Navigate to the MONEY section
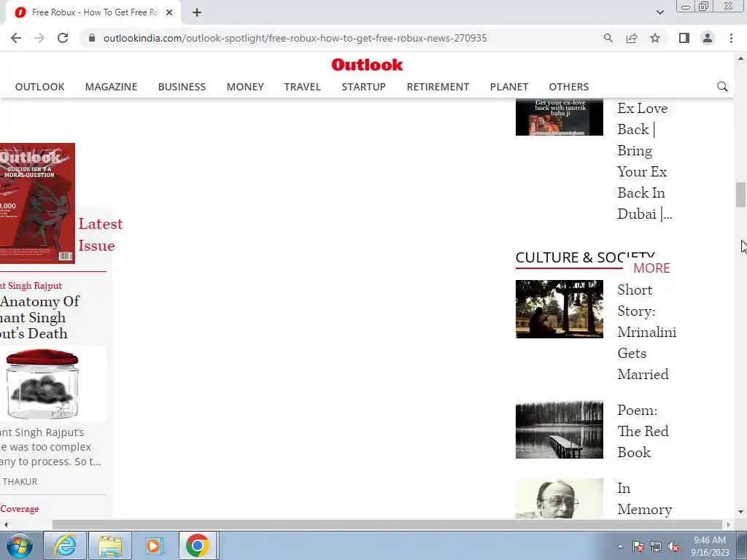This screenshot has width=747, height=560. point(245,87)
